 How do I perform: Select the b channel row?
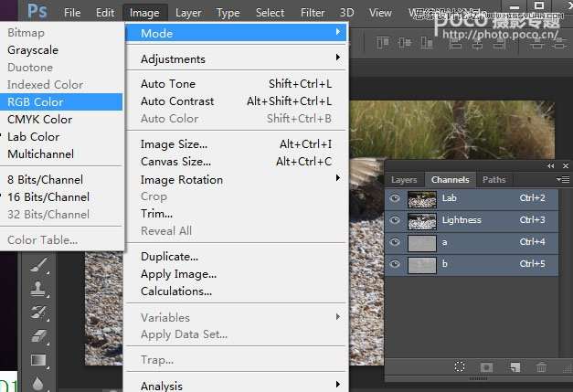pos(472,265)
